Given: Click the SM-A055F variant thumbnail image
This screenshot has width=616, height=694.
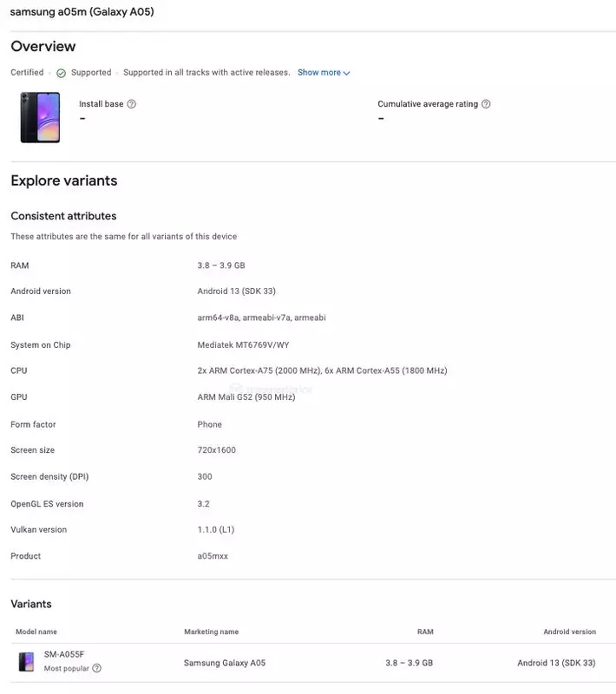Looking at the screenshot, I should pos(27,662).
